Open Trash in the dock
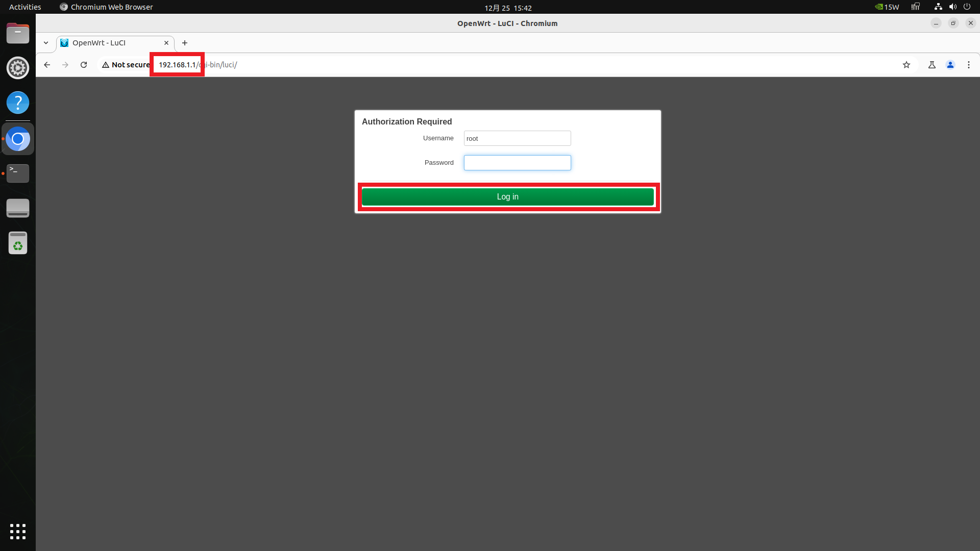 tap(18, 243)
